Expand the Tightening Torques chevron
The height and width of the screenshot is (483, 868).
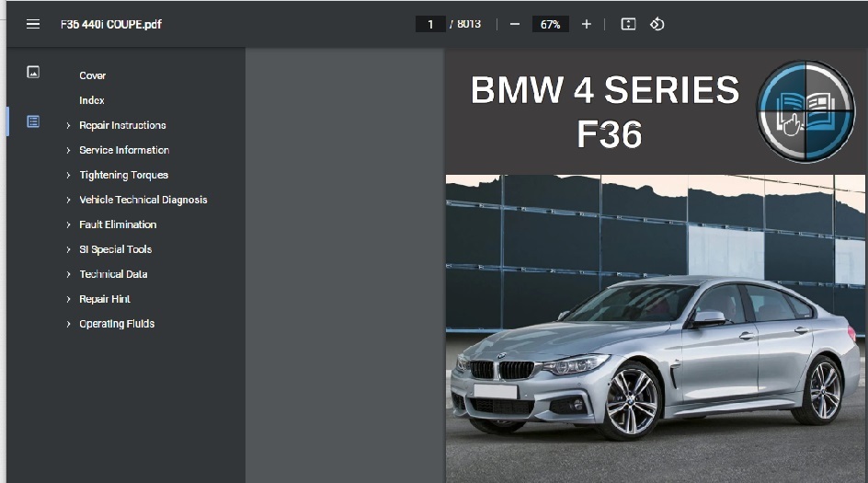tap(68, 176)
